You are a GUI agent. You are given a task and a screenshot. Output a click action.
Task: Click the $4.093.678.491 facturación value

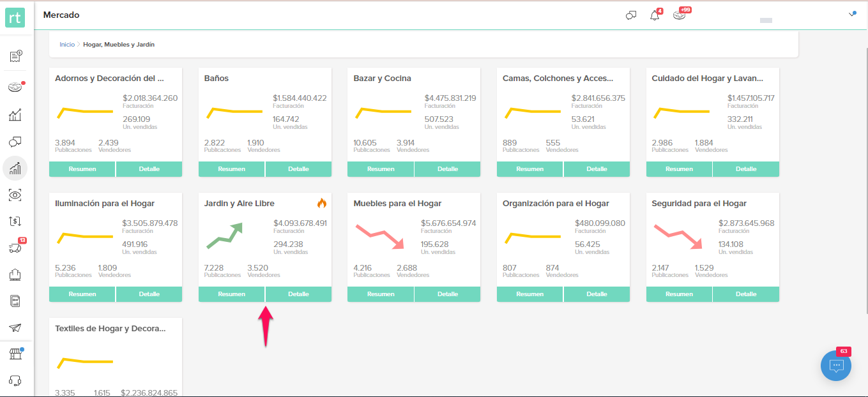coord(300,223)
